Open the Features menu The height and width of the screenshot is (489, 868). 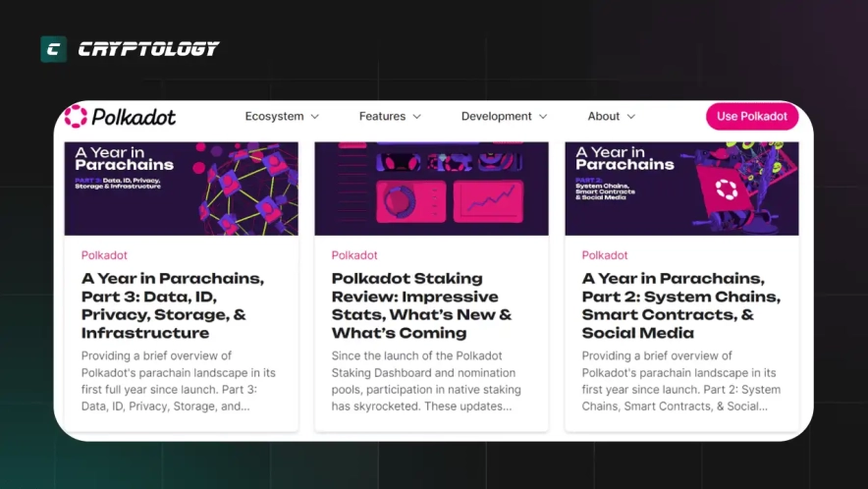[382, 116]
